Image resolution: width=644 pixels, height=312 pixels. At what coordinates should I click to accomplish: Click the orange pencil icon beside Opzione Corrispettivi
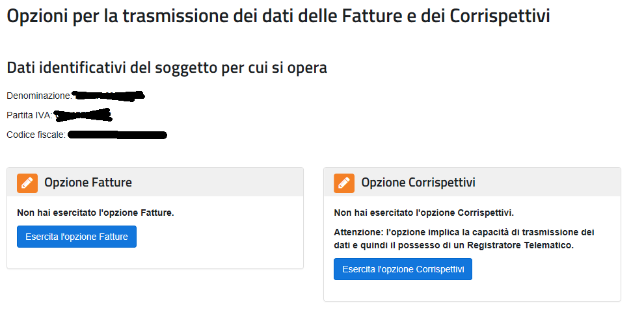point(344,183)
